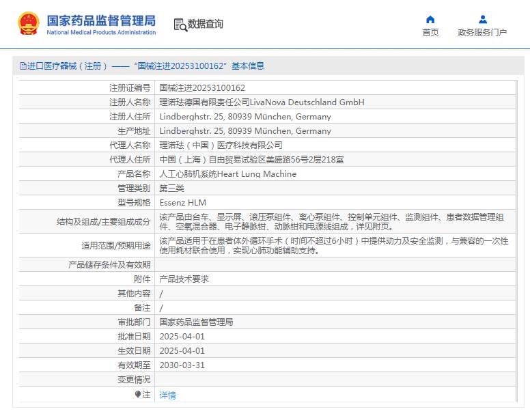Viewport: 530px width, 420px height.
Task: Click the 数据查询 magnifier icon
Action: coord(180,25)
